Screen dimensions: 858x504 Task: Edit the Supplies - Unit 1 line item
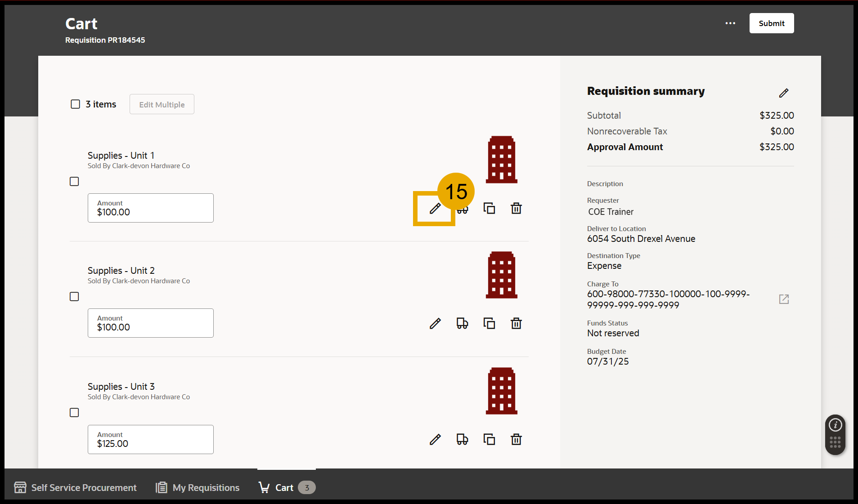(x=435, y=209)
